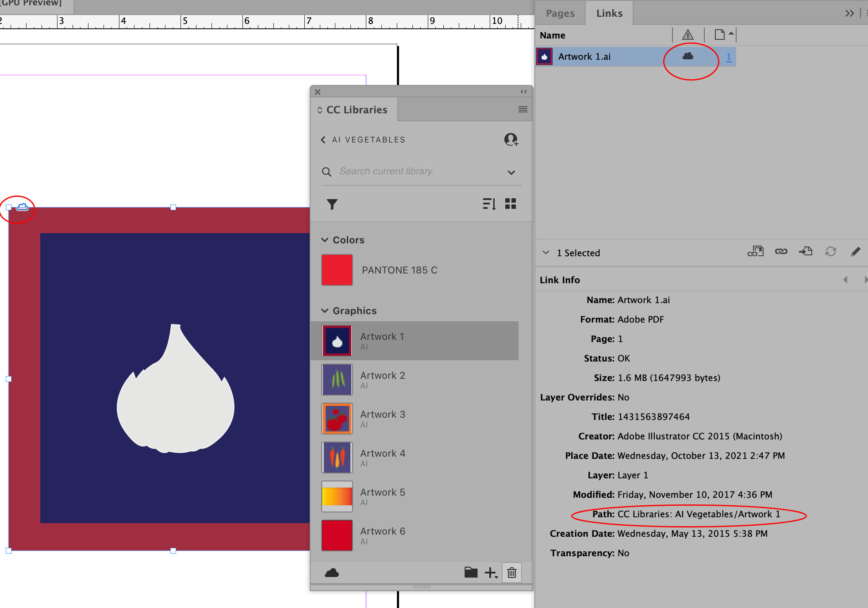Collapse the Graphics section
868x608 pixels.
(325, 311)
